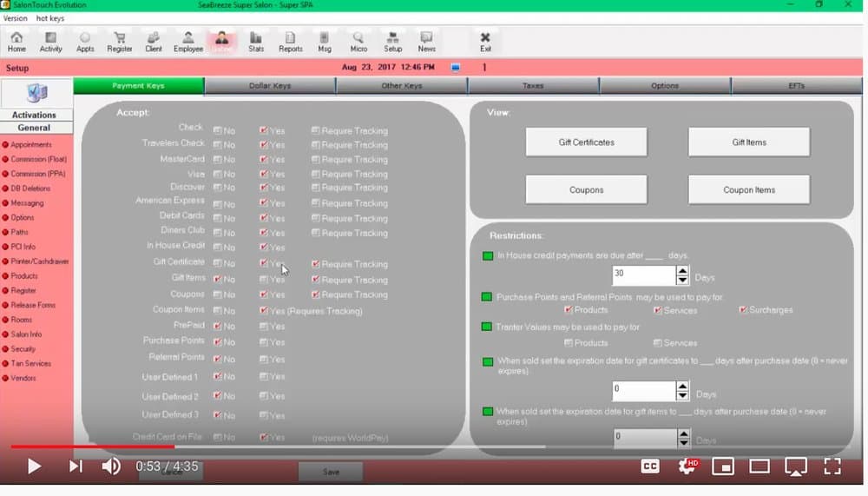Open the Register cart icon

point(120,42)
